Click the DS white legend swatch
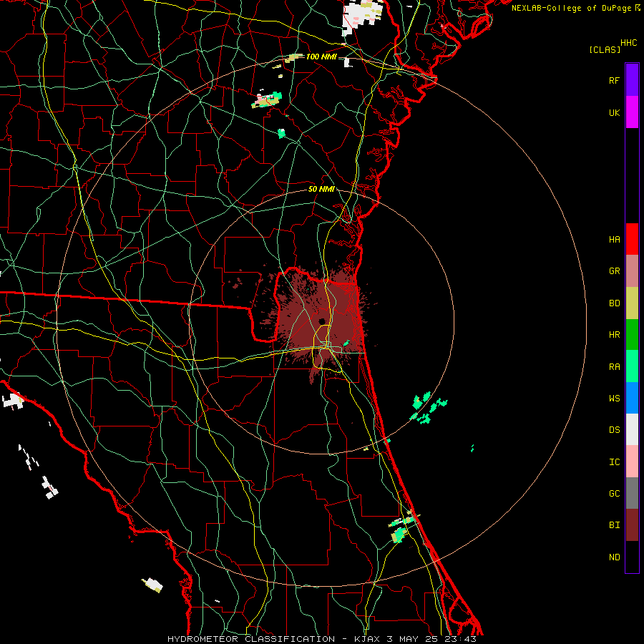The image size is (644, 644). (x=632, y=429)
